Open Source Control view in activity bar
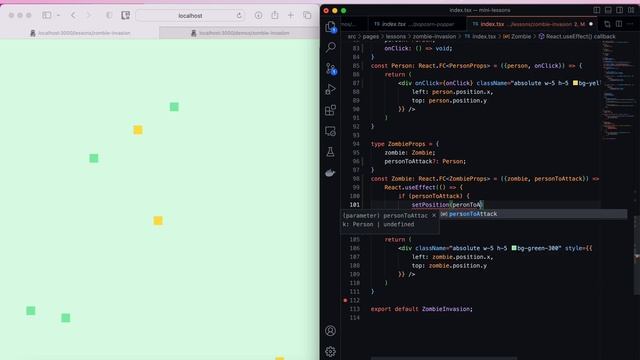 (x=331, y=69)
